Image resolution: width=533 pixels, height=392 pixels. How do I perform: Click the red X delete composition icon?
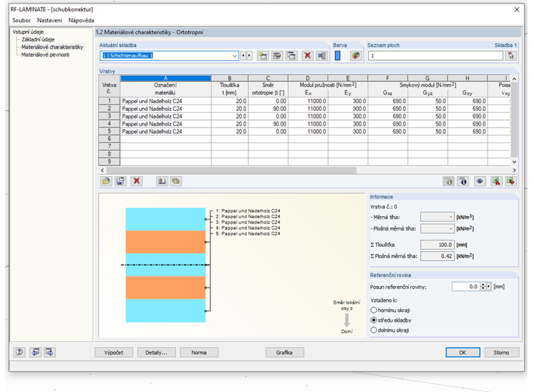tap(307, 55)
